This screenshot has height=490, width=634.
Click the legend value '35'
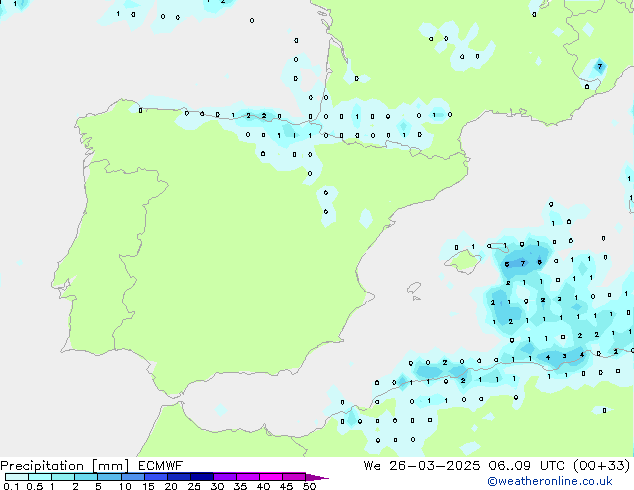tap(240, 486)
